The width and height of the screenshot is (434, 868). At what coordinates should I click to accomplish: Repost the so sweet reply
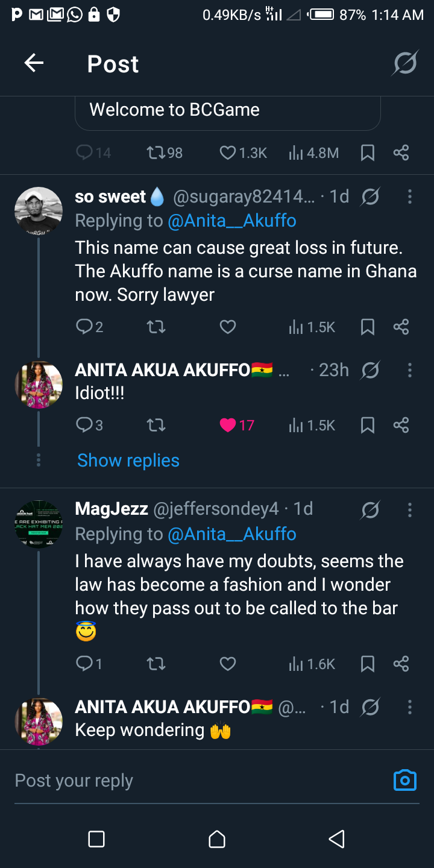[156, 327]
